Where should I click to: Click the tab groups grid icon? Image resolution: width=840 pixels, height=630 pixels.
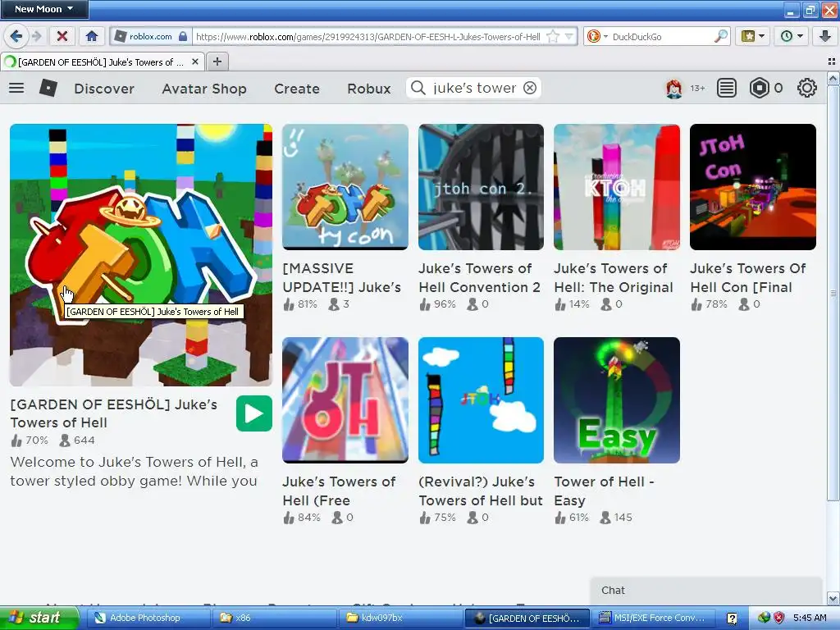click(x=832, y=62)
